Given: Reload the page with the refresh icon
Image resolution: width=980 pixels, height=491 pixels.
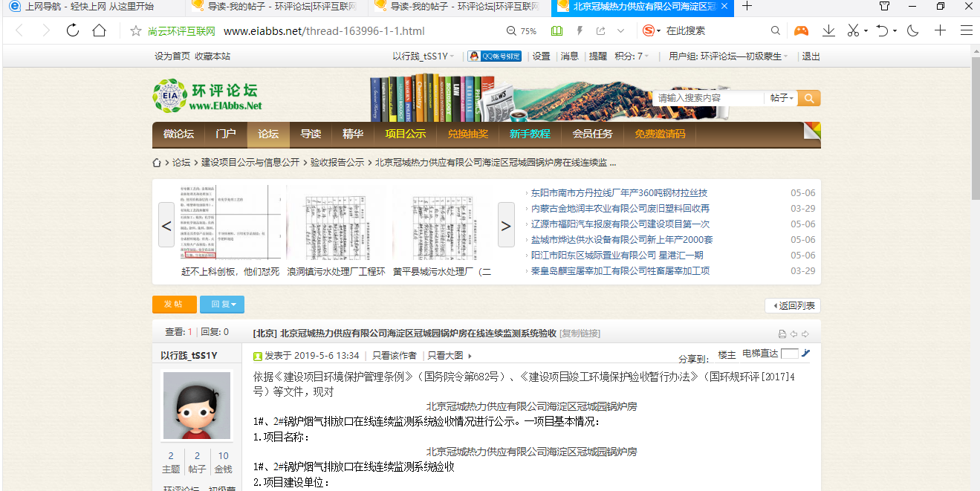Looking at the screenshot, I should coord(73,30).
